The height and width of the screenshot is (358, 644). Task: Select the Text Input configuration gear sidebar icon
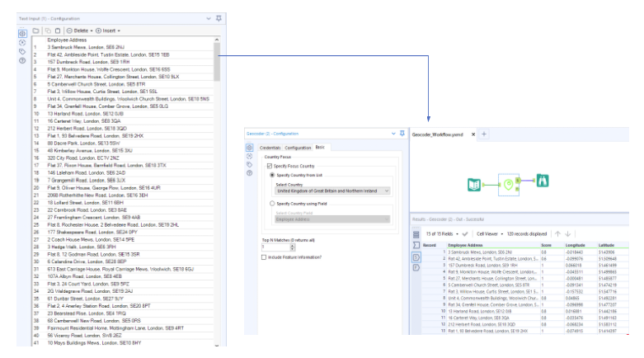[x=22, y=34]
